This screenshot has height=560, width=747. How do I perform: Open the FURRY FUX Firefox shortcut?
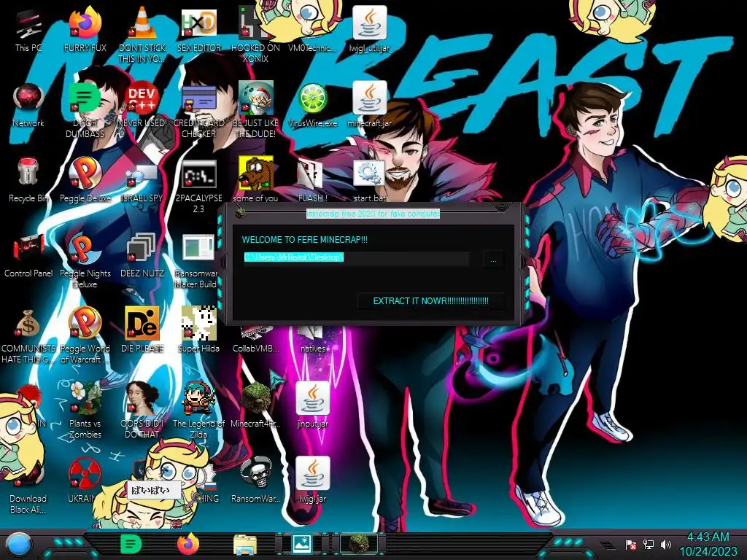pyautogui.click(x=85, y=30)
